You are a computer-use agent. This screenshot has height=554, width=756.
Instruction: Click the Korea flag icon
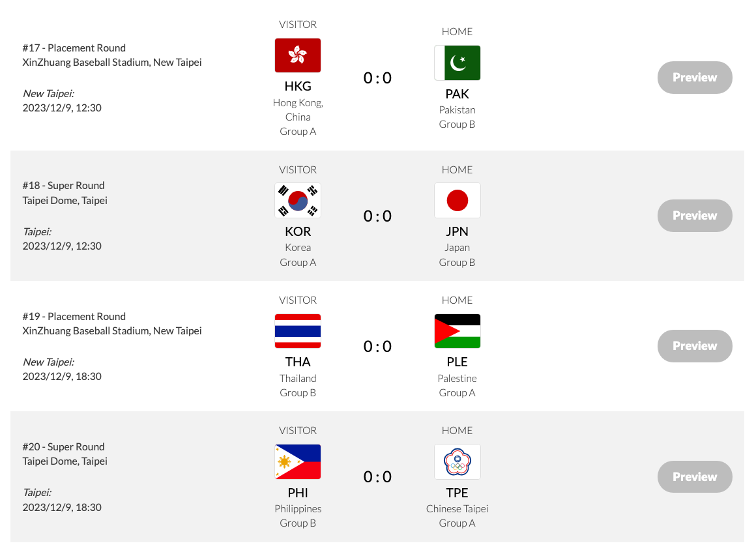click(298, 200)
